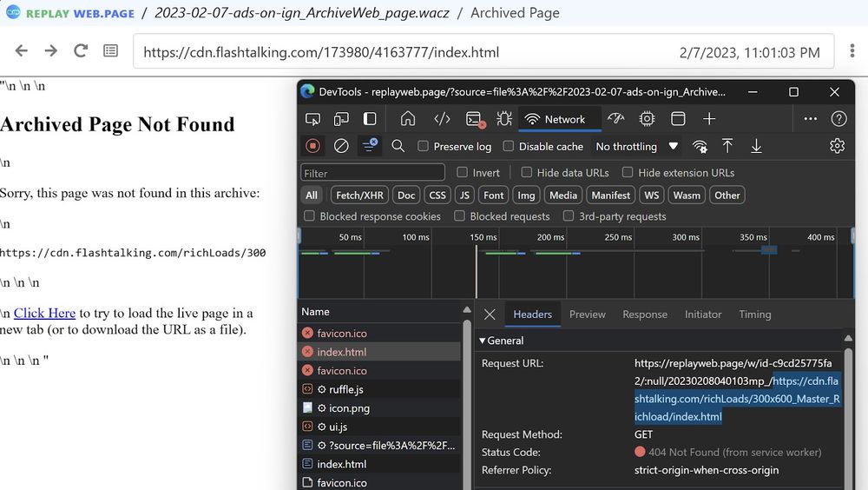Click export HAR download arrow icon
The image size is (868, 490).
[756, 146]
